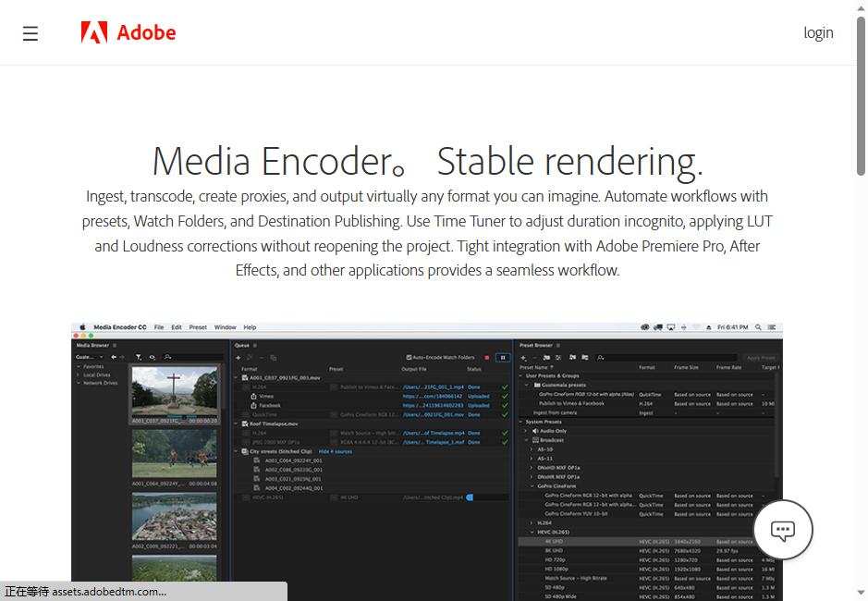Click the login link
The height and width of the screenshot is (601, 868).
point(818,33)
